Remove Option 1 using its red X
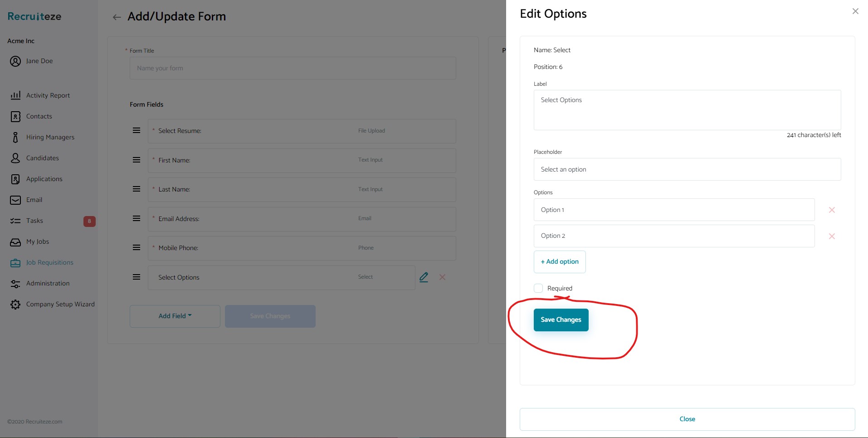The height and width of the screenshot is (438, 868). coord(832,210)
